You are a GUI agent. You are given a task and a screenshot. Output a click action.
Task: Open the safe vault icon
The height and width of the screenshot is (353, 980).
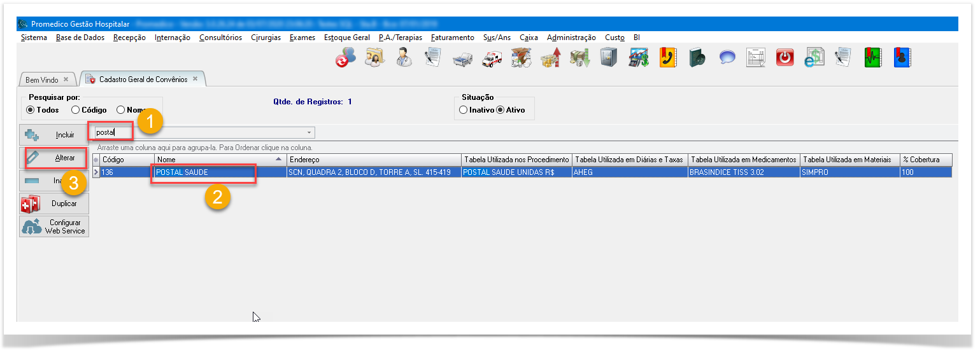[x=609, y=58]
